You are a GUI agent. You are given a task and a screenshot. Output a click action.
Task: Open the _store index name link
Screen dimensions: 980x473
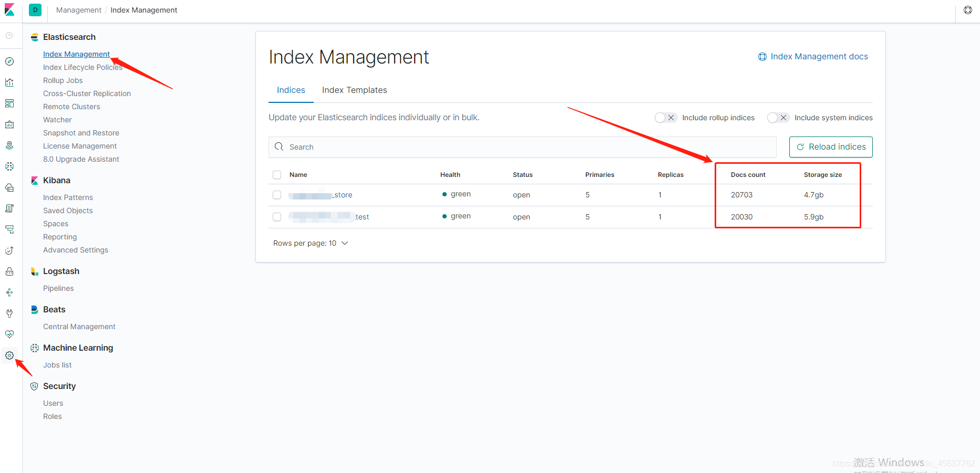click(321, 195)
